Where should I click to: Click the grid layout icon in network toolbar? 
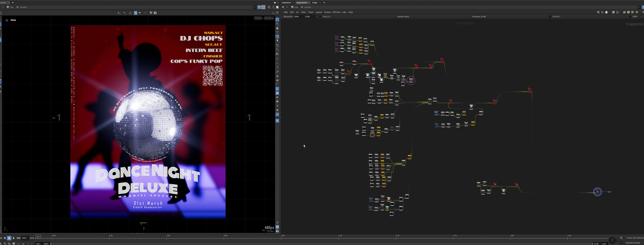pos(613,12)
